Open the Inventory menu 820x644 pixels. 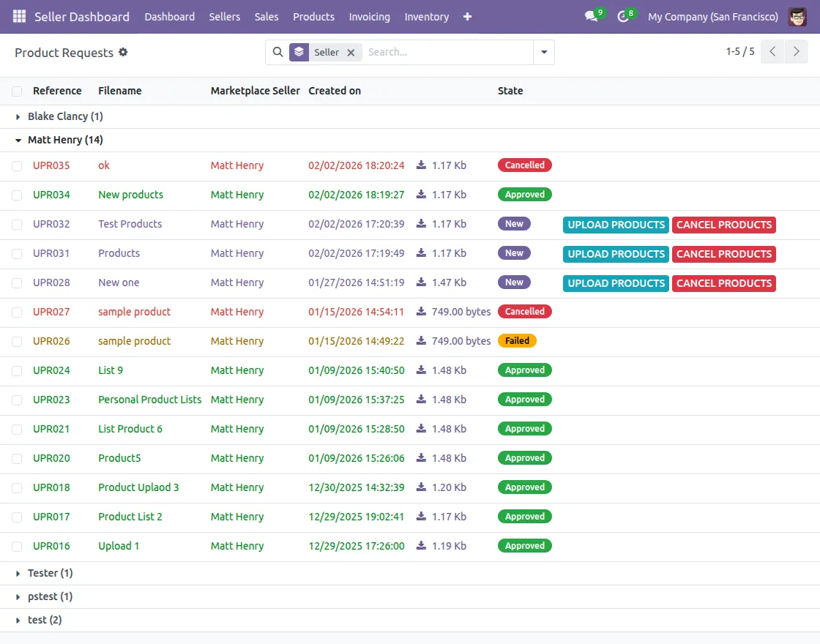pos(426,16)
